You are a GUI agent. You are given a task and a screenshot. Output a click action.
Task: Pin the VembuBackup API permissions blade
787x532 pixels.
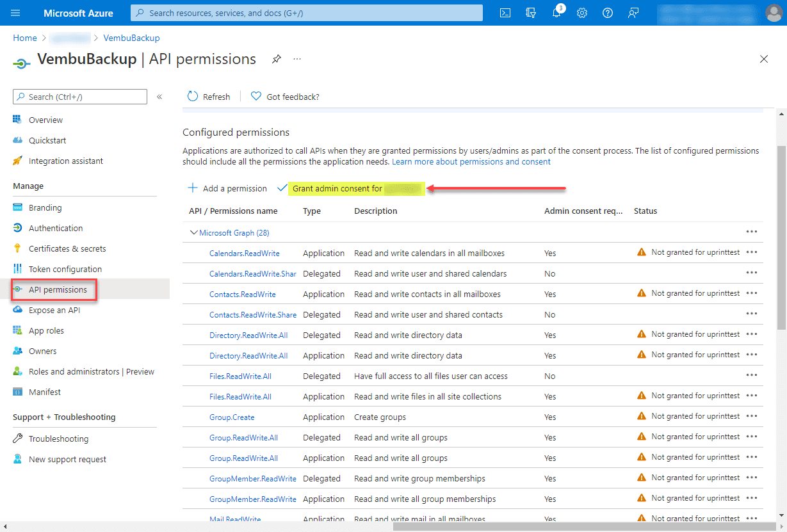276,59
